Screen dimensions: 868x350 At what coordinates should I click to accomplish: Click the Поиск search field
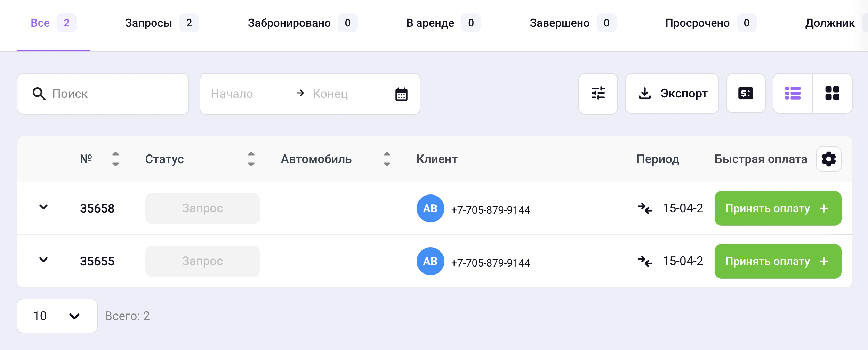point(103,93)
